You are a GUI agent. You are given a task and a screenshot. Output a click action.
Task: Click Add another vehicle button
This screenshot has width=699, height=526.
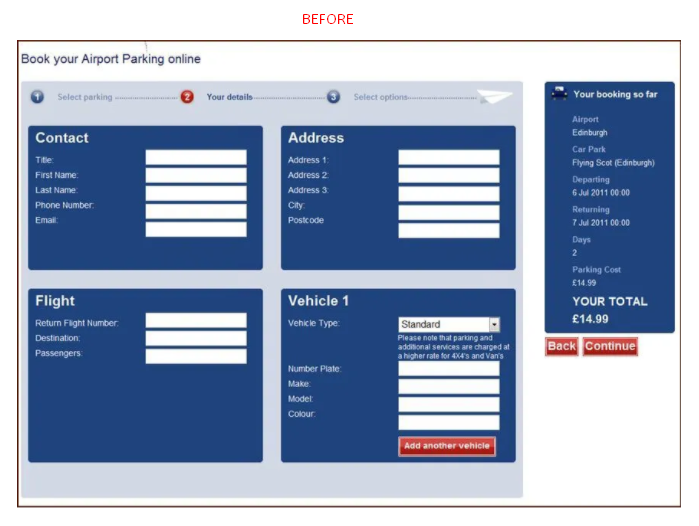coord(447,446)
